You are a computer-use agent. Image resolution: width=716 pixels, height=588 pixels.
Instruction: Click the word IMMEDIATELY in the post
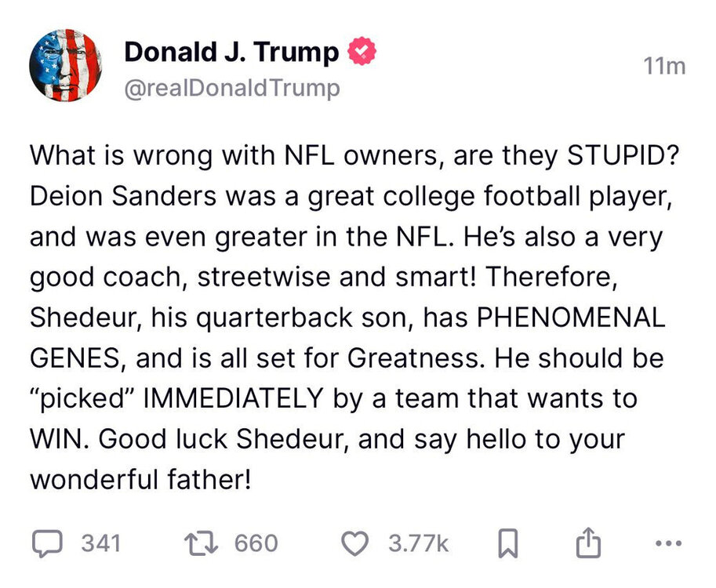[234, 398]
